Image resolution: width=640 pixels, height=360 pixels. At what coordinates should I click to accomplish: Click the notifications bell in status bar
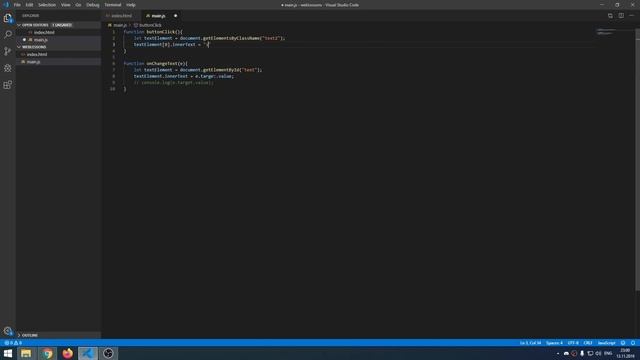633,343
